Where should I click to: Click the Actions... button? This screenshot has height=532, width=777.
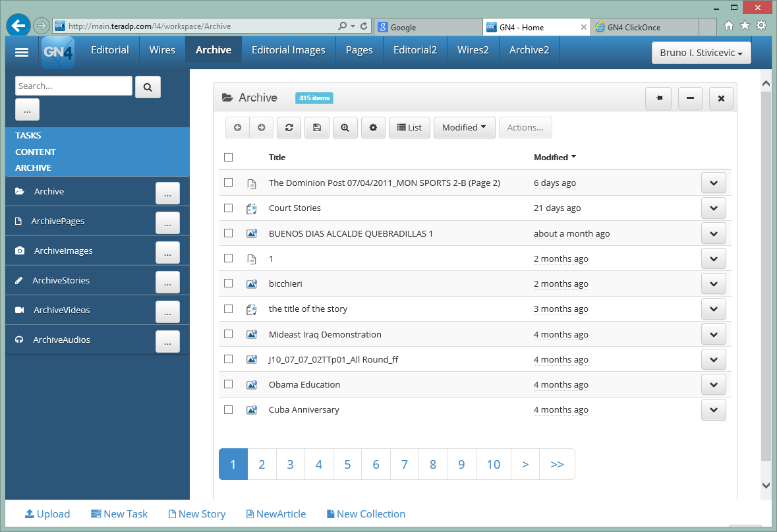(525, 127)
